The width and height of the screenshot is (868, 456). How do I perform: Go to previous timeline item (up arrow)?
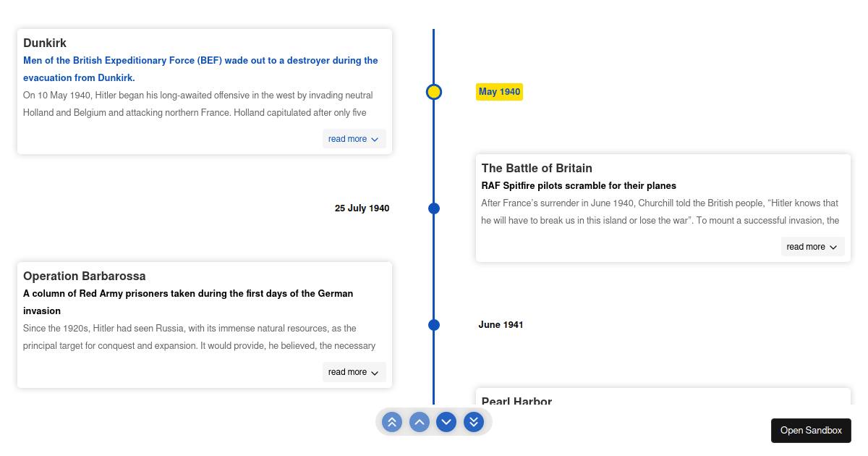(x=420, y=422)
